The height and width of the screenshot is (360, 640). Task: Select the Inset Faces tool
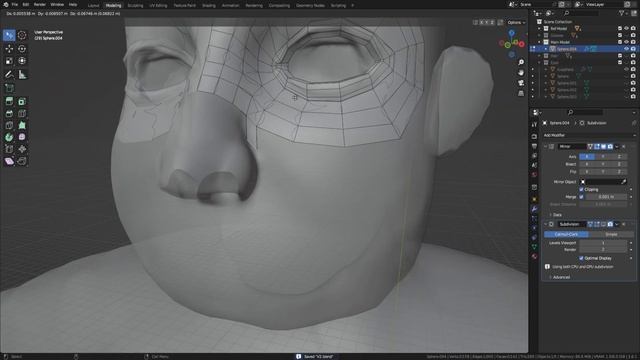pyautogui.click(x=22, y=101)
